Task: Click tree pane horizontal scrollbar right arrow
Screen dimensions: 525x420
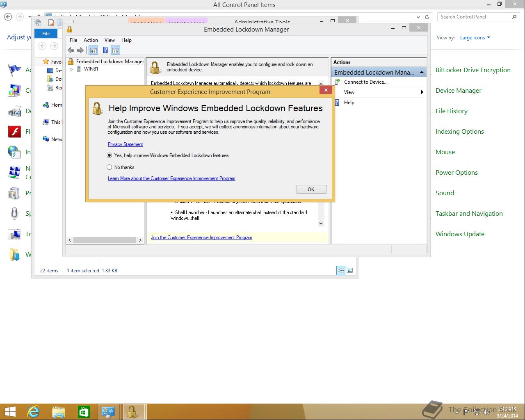Action: pos(140,240)
